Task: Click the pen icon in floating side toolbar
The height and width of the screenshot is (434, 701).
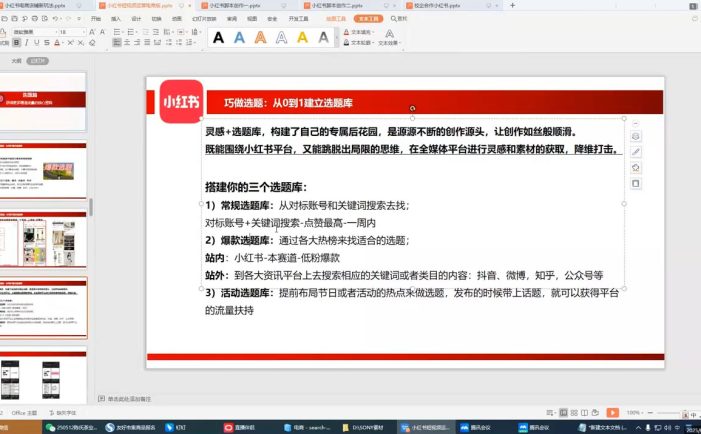Action: (x=636, y=152)
